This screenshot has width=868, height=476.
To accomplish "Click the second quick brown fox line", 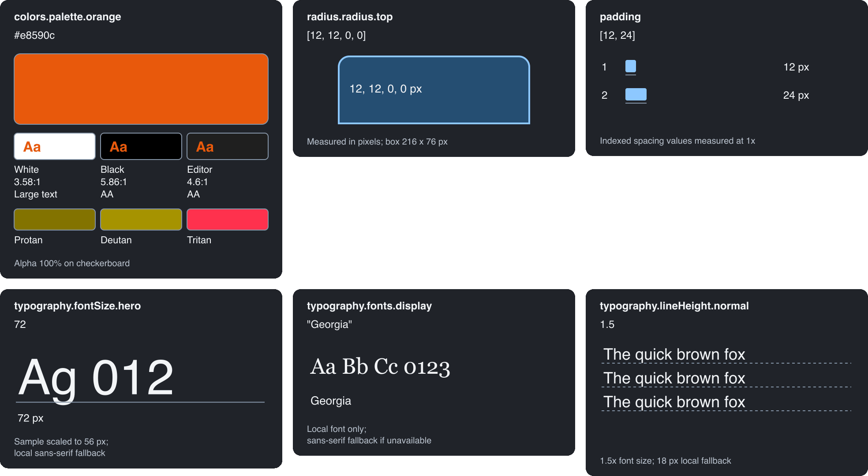I will (x=674, y=378).
